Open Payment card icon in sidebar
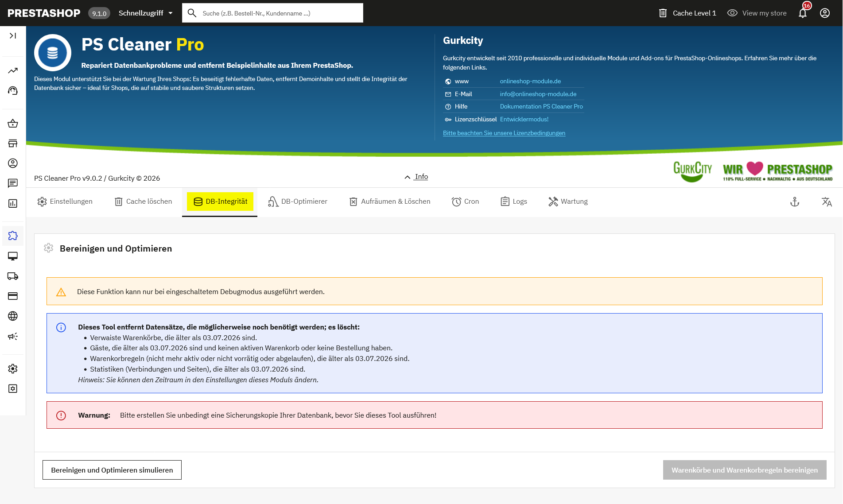Screen dimensions: 843x504 pyautogui.click(x=13, y=296)
